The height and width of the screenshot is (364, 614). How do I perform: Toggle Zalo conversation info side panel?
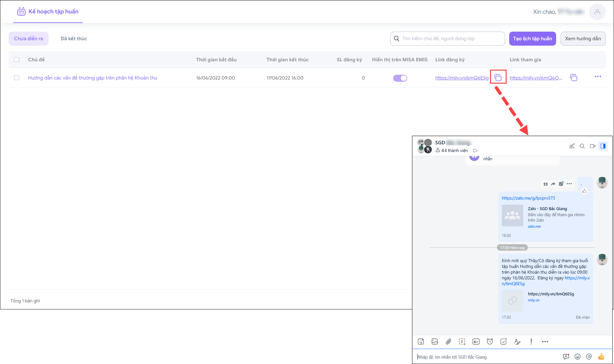click(x=603, y=146)
